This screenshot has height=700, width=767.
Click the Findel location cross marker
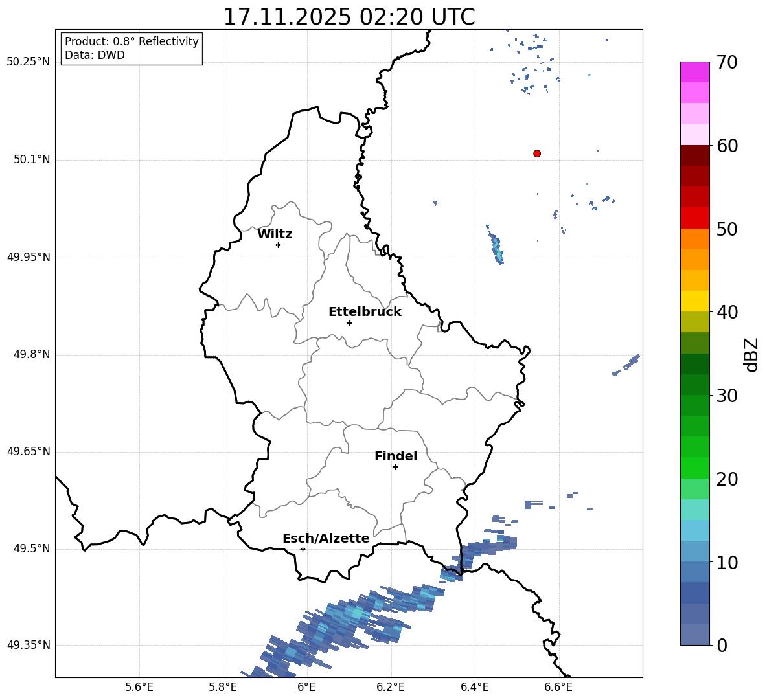(395, 468)
